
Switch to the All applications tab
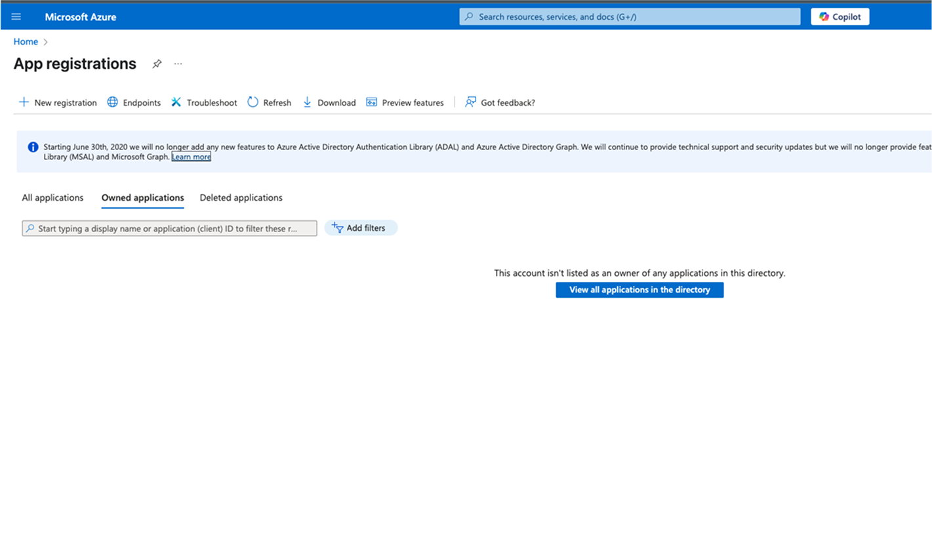52,197
